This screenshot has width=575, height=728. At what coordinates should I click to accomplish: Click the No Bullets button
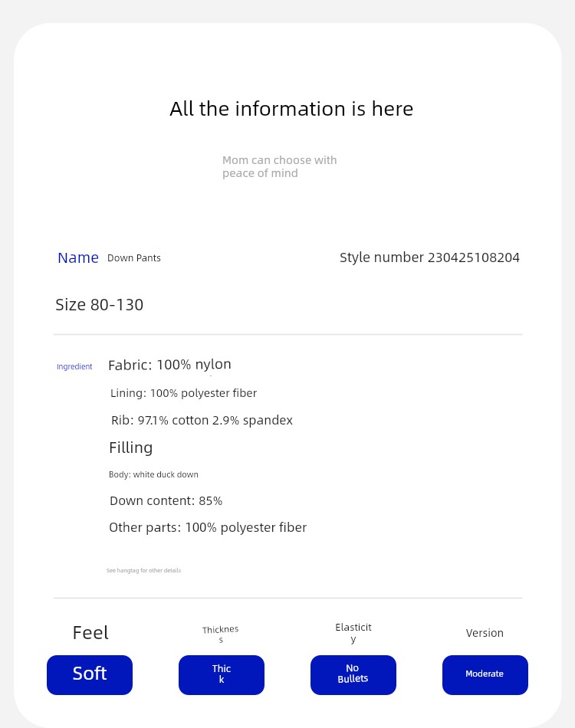pyautogui.click(x=353, y=674)
